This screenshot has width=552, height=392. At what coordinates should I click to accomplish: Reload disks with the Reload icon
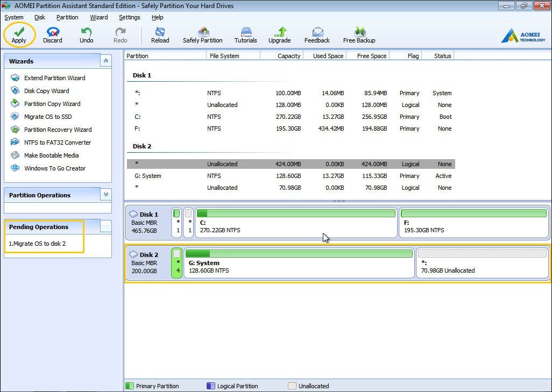coord(160,34)
